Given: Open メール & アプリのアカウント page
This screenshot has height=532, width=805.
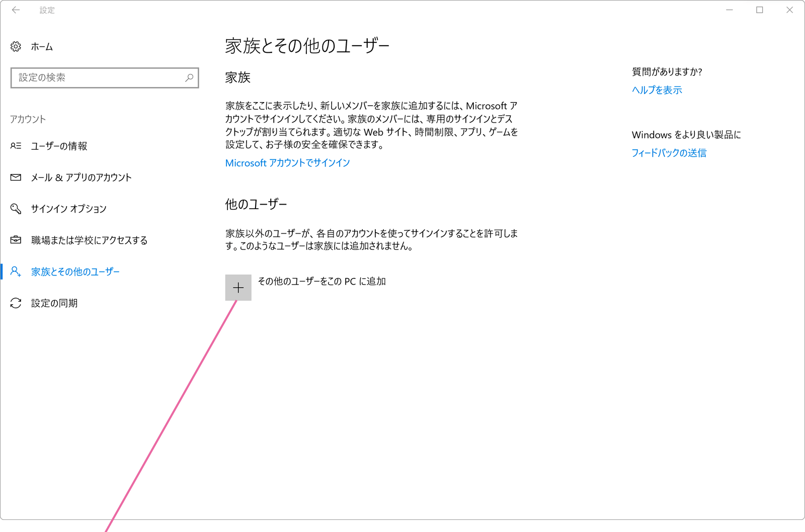Looking at the screenshot, I should tap(81, 178).
